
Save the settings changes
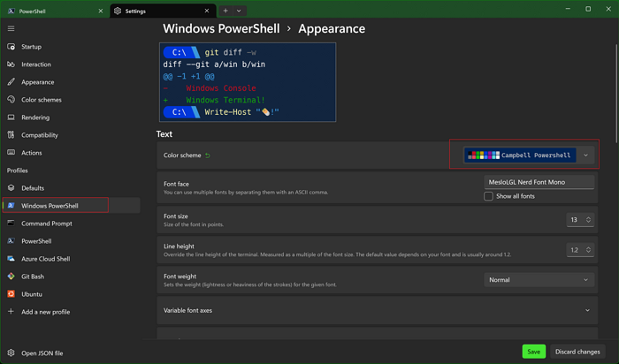pyautogui.click(x=534, y=352)
